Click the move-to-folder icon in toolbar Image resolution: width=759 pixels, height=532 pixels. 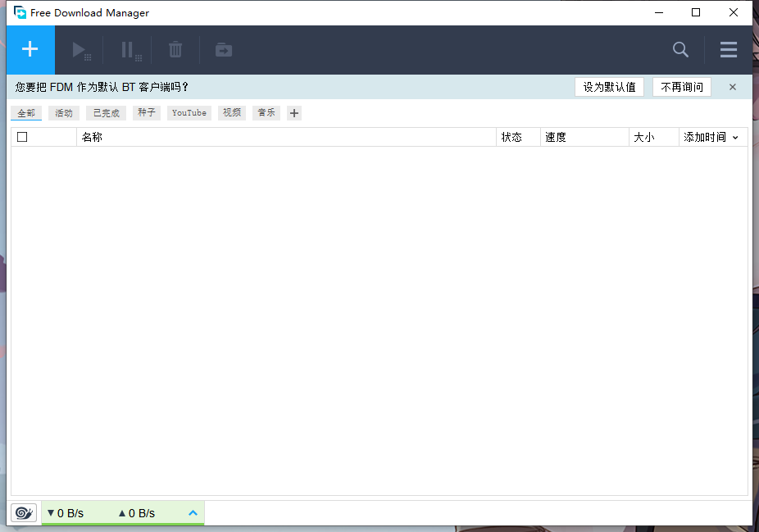point(224,50)
